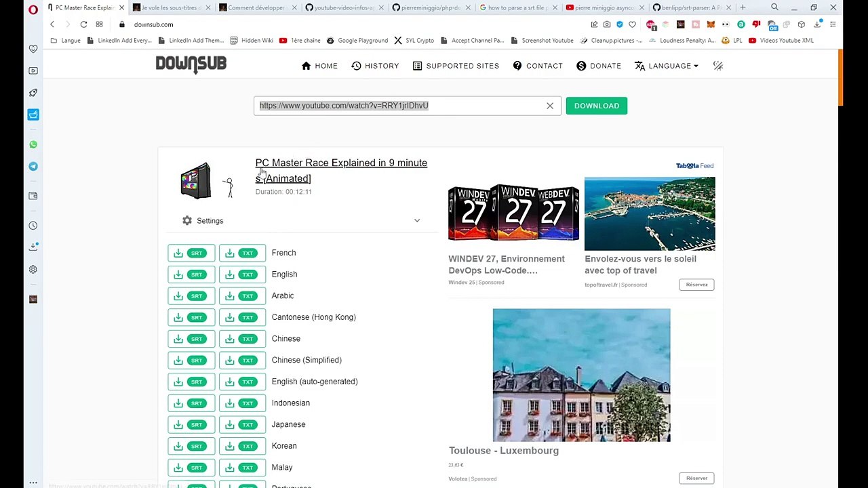Open MetaMask fox extension
The height and width of the screenshot is (488, 868).
pyautogui.click(x=711, y=24)
